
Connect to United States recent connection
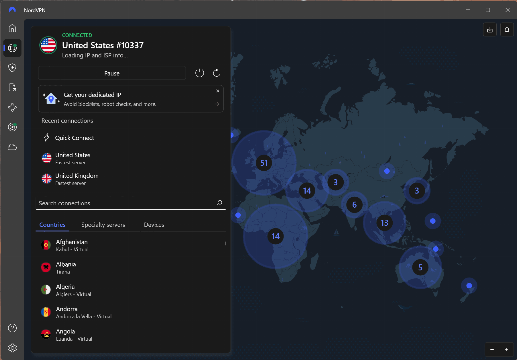coord(131,158)
